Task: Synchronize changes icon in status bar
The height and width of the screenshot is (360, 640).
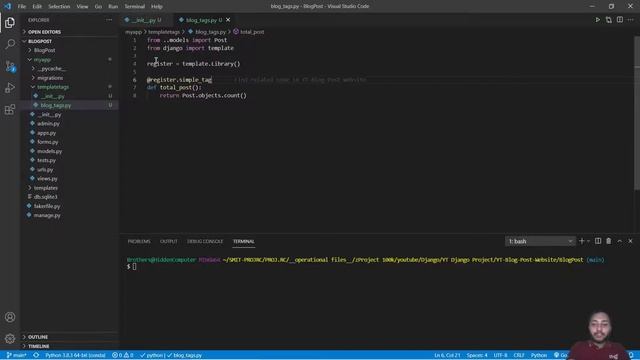Action: [x=36, y=355]
